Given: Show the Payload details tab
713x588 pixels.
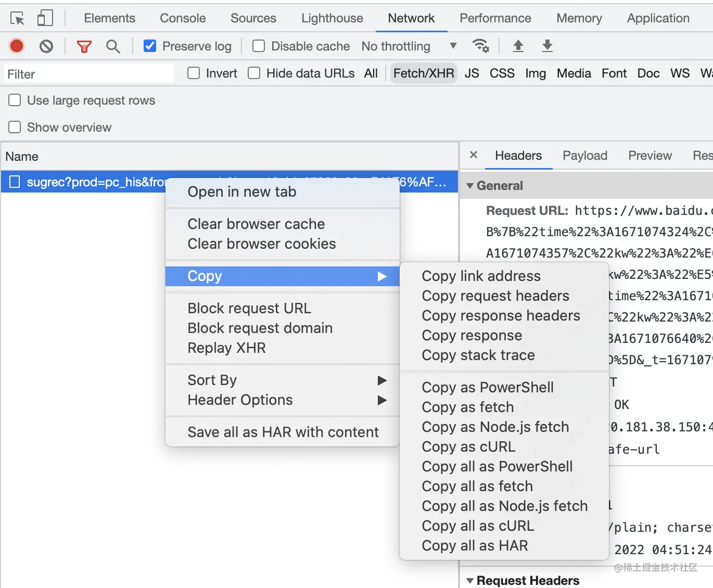Looking at the screenshot, I should (x=585, y=156).
